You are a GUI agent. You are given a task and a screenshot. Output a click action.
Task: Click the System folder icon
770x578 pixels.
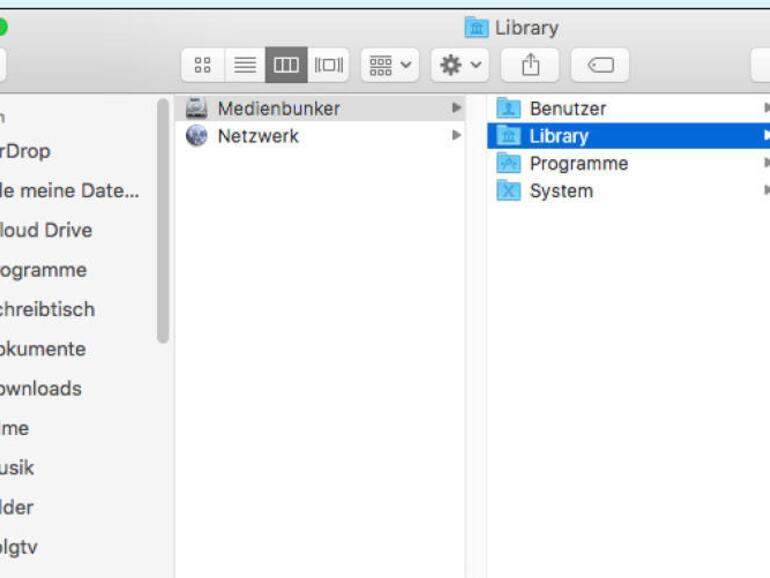tap(508, 191)
